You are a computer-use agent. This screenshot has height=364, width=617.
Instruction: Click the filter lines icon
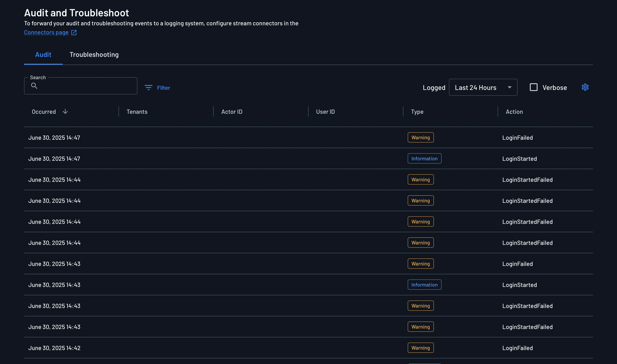pyautogui.click(x=148, y=88)
